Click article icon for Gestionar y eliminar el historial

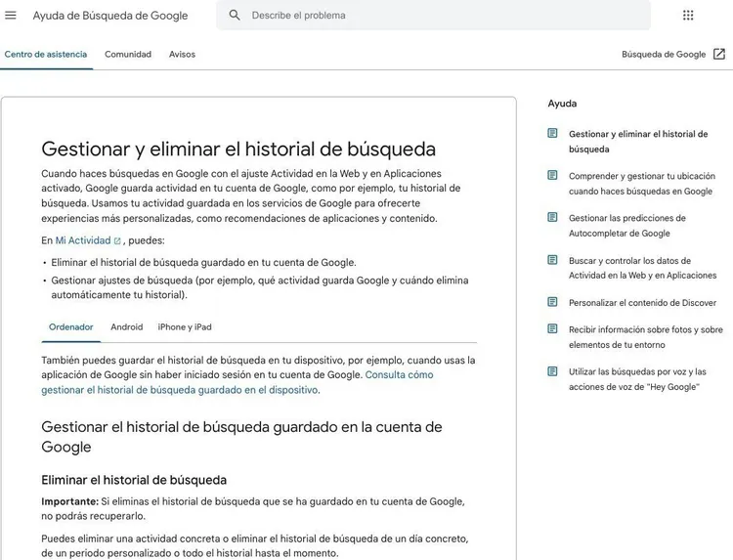click(x=552, y=133)
